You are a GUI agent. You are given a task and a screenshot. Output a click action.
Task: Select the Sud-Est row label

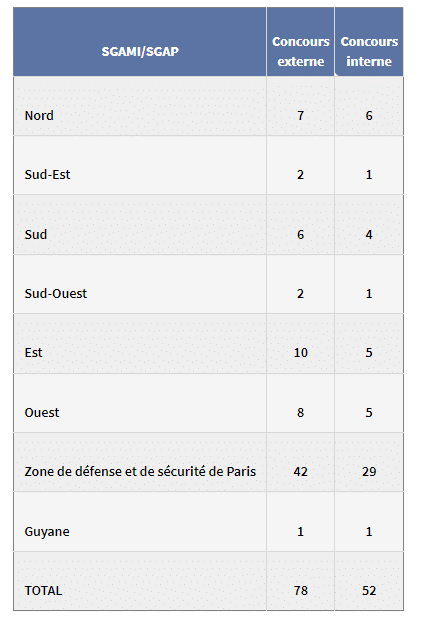pos(47,175)
